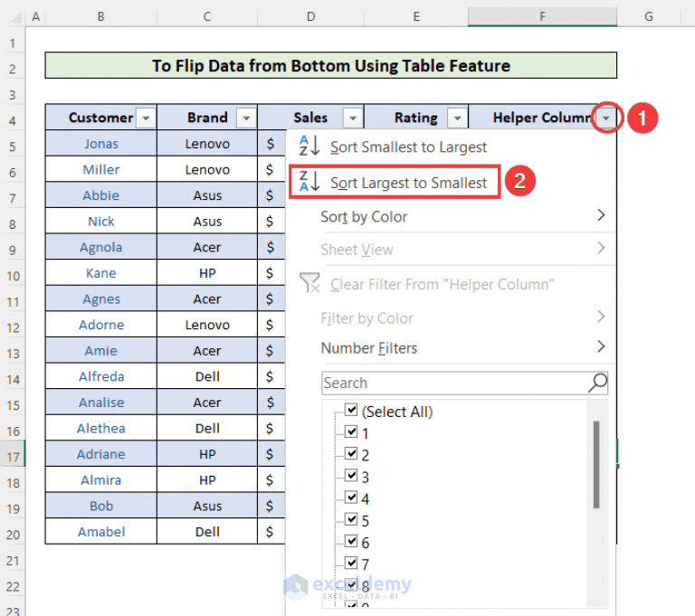Screen dimensions: 695x616
Task: Uncheck the checkbox for value 6
Action: click(x=351, y=541)
